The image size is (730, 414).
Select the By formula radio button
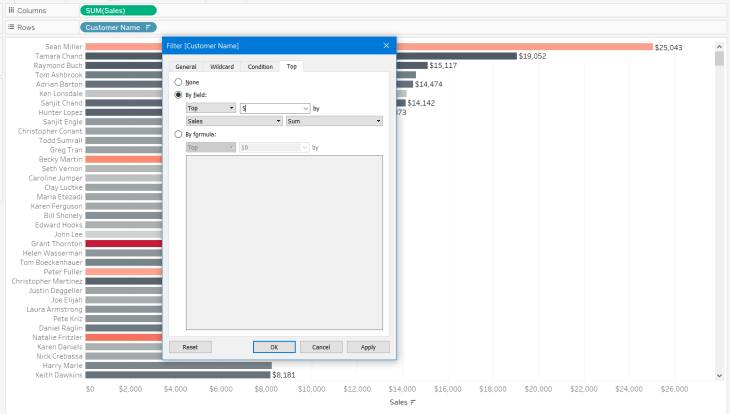coord(179,133)
